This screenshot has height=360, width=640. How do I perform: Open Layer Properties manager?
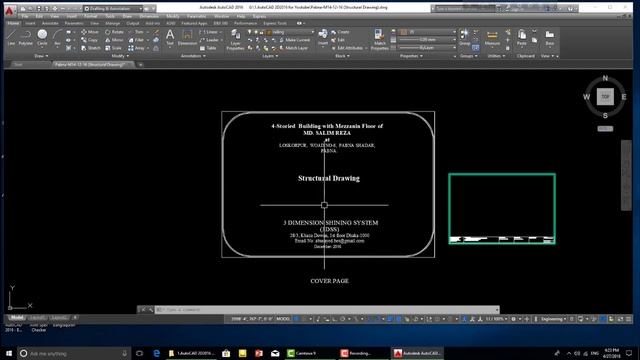[236, 40]
